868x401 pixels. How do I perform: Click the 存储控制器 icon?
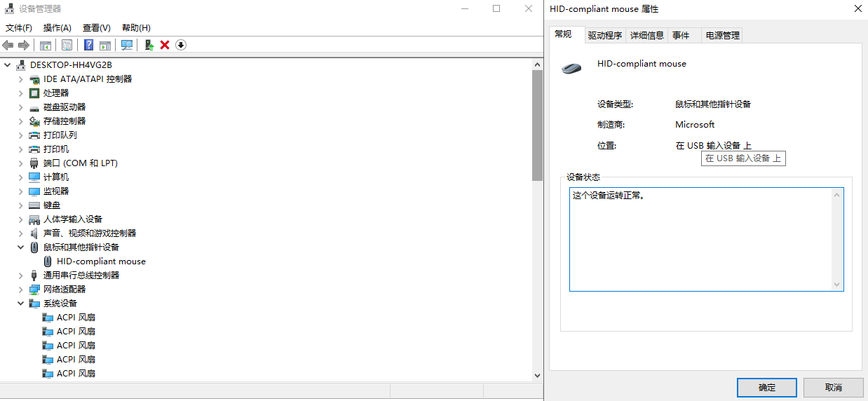click(x=34, y=121)
